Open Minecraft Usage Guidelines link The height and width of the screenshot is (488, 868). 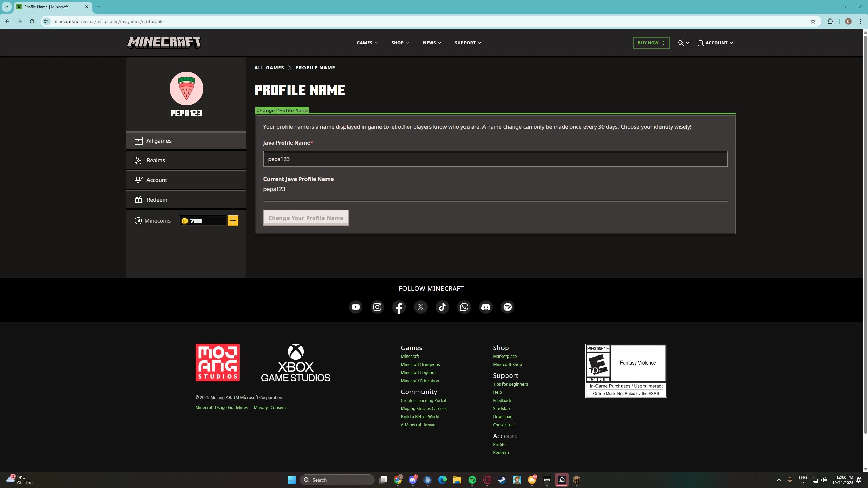221,407
